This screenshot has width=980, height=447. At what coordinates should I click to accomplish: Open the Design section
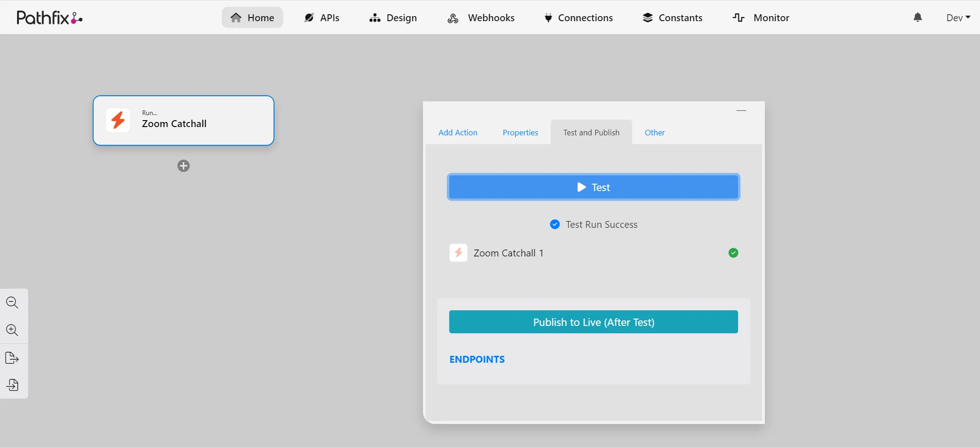point(393,17)
